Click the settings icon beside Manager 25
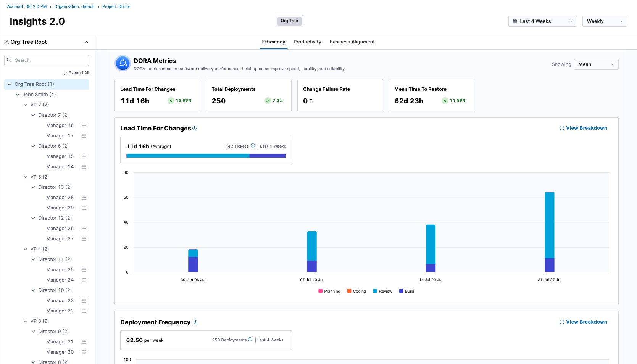Image resolution: width=637 pixels, height=364 pixels. (x=84, y=270)
